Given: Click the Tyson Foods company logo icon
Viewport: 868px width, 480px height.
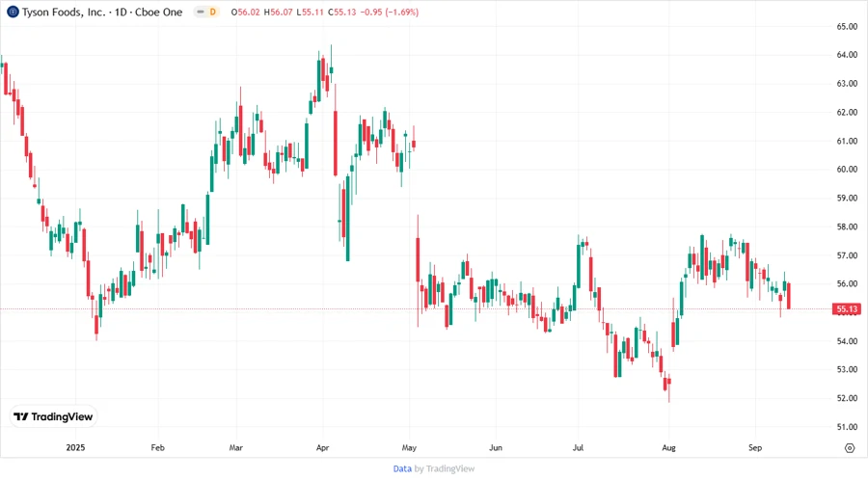Looking at the screenshot, I should (x=13, y=12).
